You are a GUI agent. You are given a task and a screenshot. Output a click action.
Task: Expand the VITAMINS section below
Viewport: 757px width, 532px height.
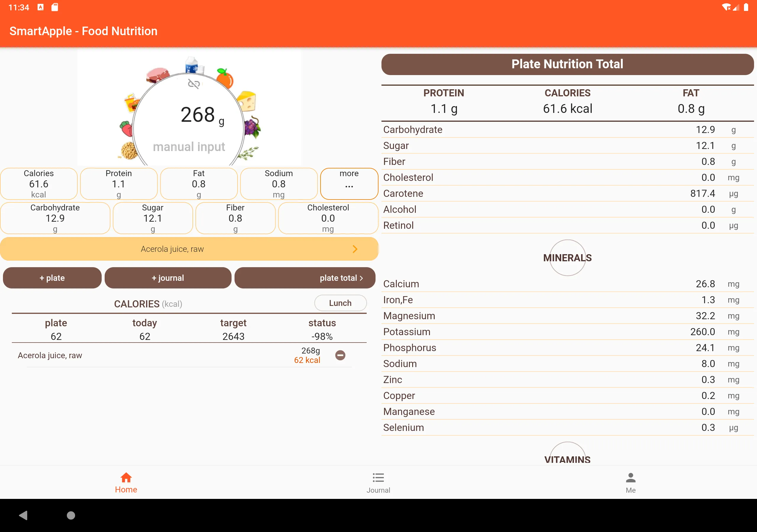pyautogui.click(x=567, y=459)
